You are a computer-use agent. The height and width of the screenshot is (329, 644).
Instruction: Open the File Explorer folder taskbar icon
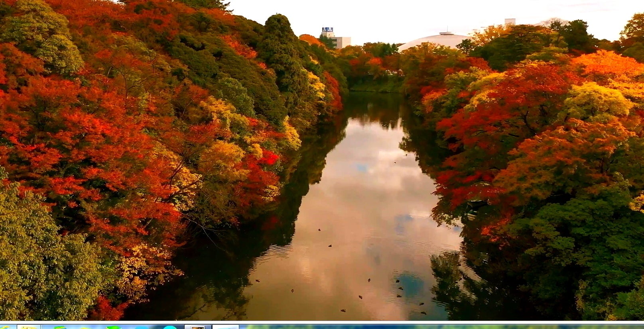tap(28, 327)
